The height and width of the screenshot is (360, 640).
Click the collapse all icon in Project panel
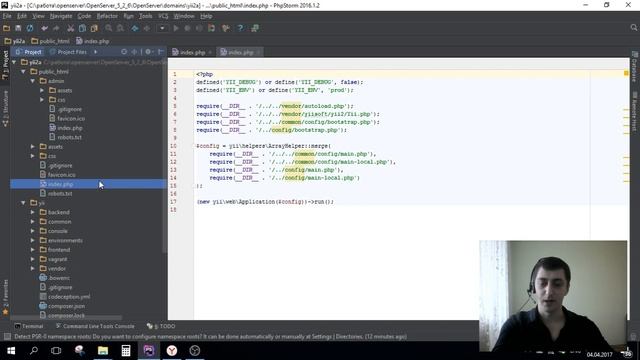[x=134, y=52]
